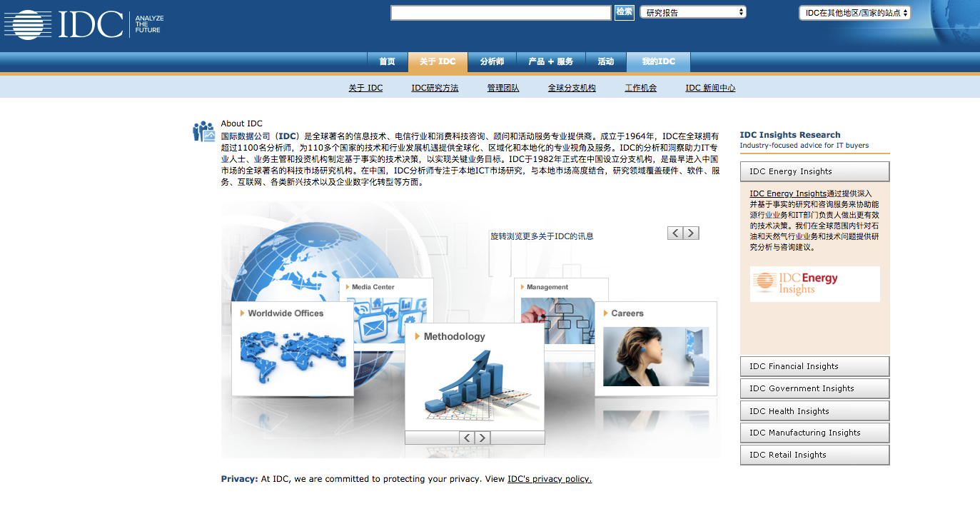Open the 研究报告 search category dropdown
Viewport: 980px width, 514px height.
693,12
